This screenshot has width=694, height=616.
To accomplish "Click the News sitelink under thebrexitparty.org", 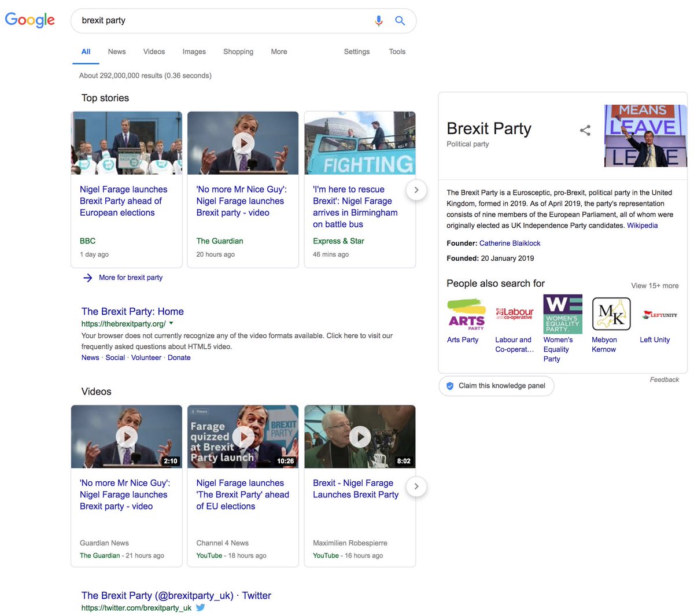I will coord(90,357).
